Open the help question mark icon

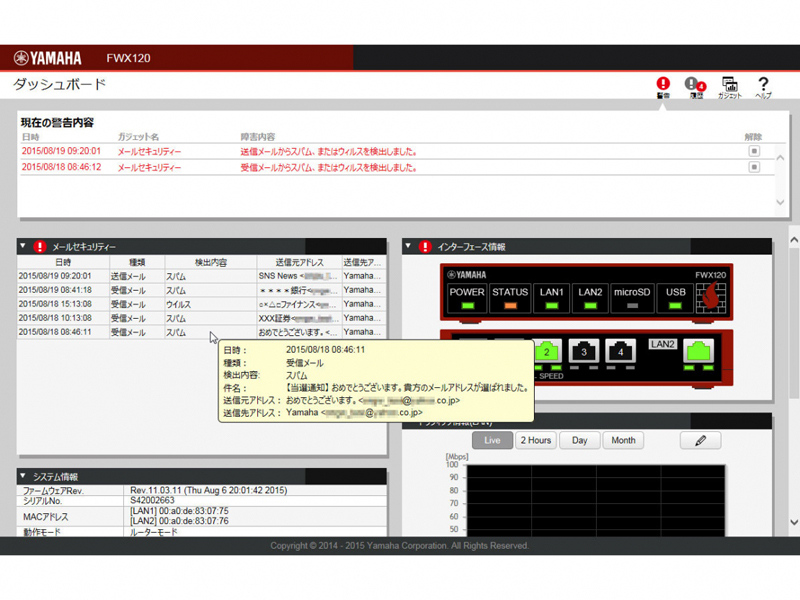pos(763,87)
